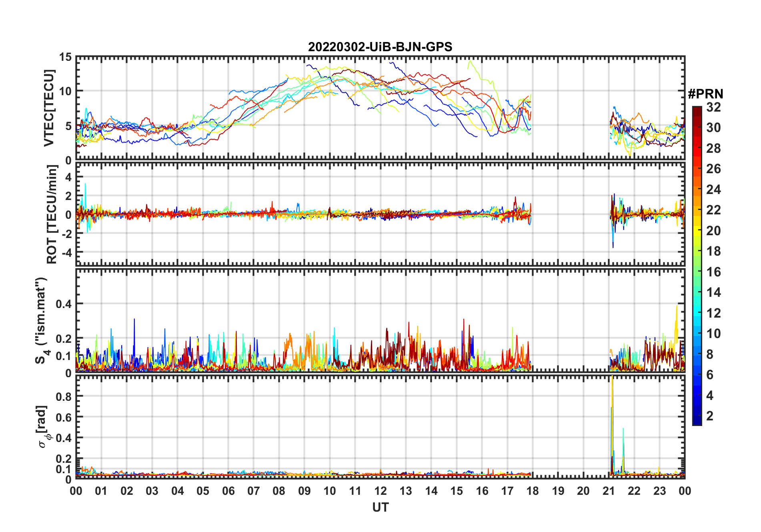Click x-axis tick label 05
The image size is (761, 532).
click(203, 491)
